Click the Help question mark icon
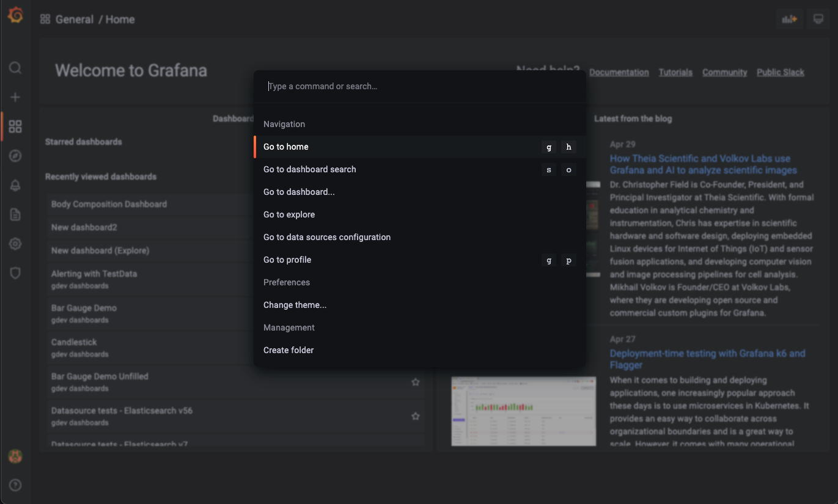Image resolution: width=838 pixels, height=504 pixels. coord(15,485)
